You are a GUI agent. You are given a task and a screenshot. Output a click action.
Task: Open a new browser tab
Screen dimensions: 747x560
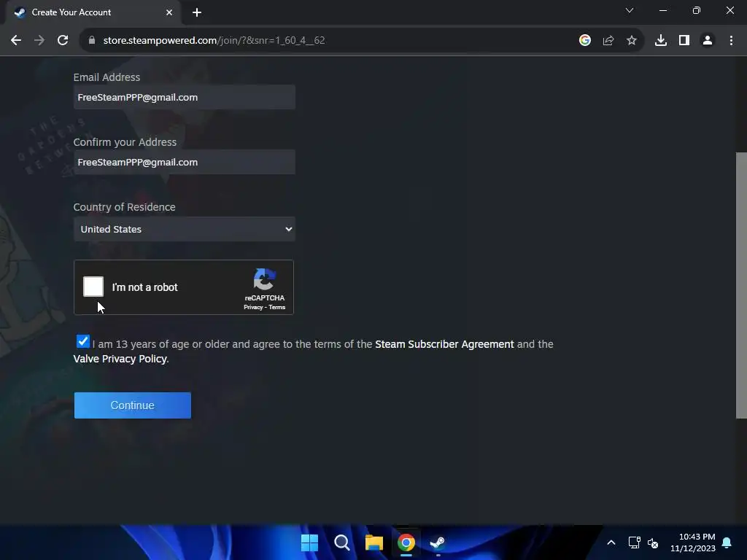[197, 12]
